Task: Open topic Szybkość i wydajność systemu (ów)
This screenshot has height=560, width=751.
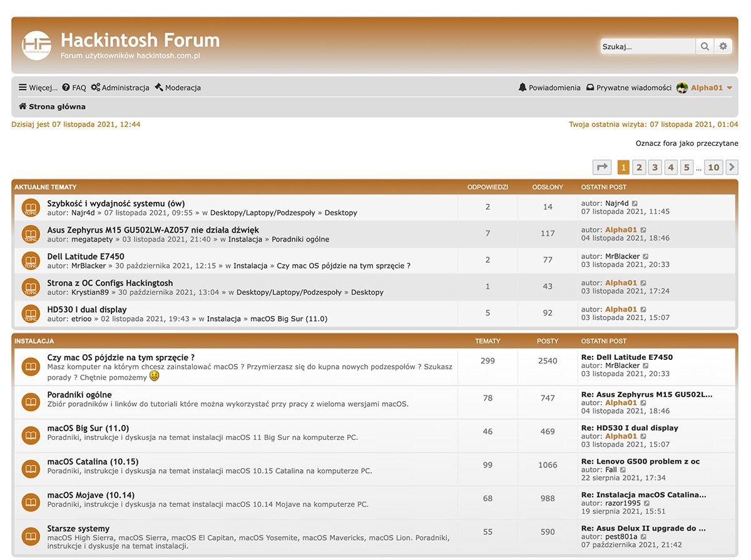Action: pos(116,203)
